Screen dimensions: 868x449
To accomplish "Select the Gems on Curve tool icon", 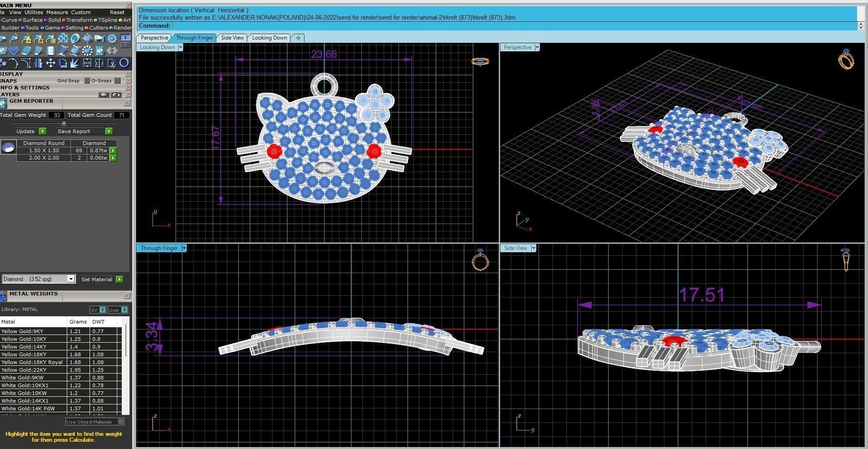I will coord(14,39).
